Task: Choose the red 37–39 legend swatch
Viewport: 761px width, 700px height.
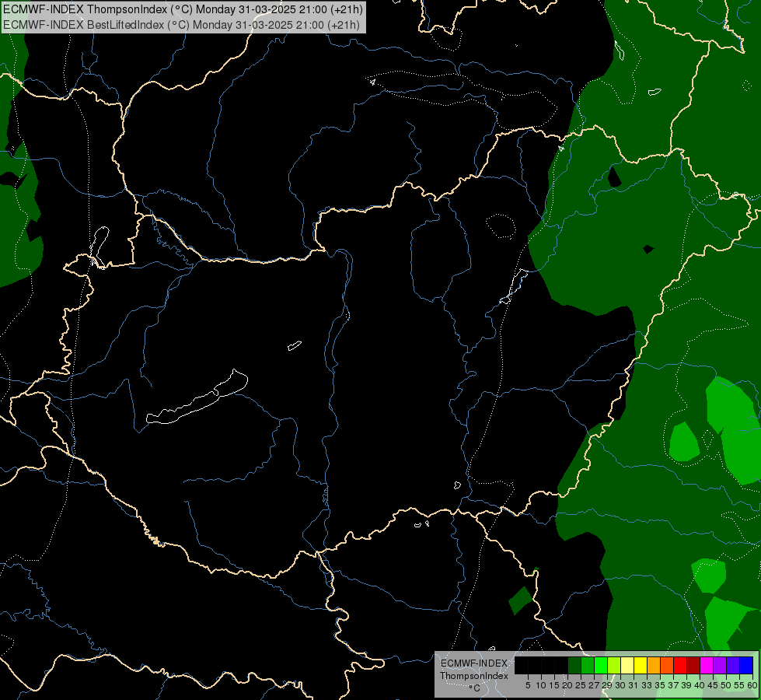Action: click(680, 666)
